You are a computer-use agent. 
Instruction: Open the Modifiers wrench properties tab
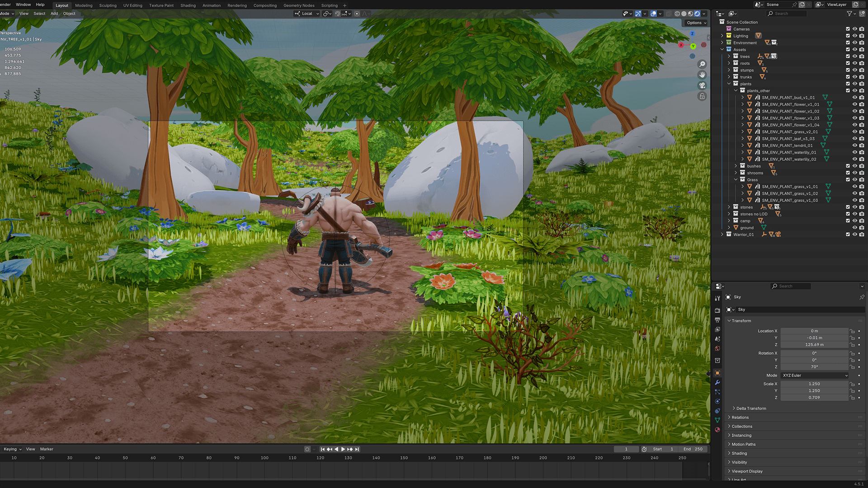click(717, 382)
